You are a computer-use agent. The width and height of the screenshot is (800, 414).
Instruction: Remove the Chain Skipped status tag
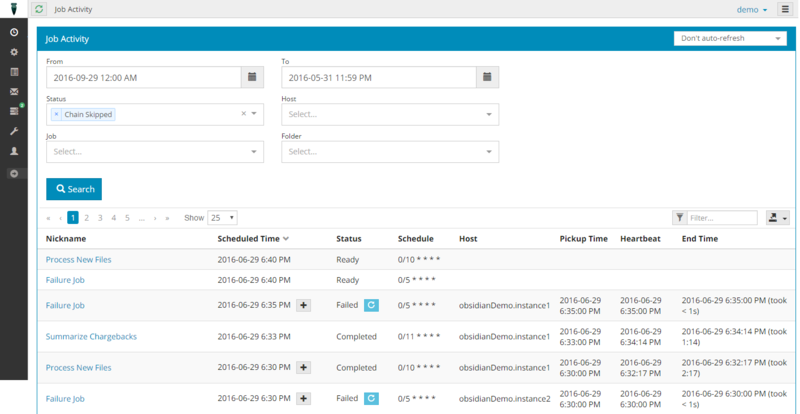[56, 114]
